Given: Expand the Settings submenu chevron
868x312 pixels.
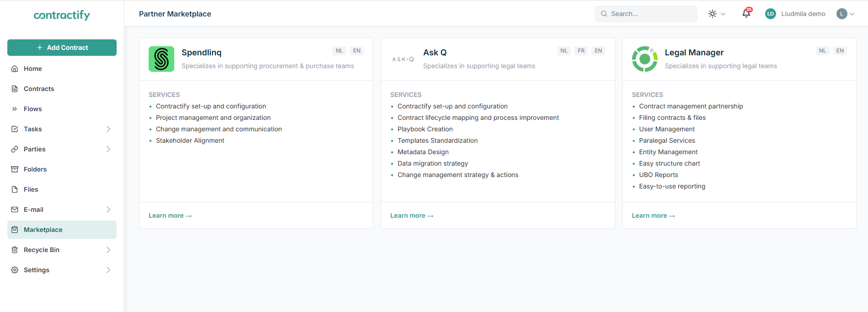Looking at the screenshot, I should click(108, 270).
